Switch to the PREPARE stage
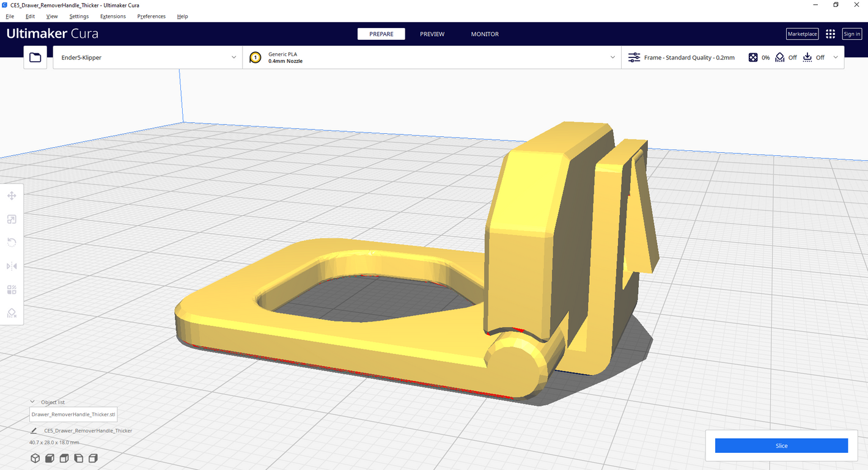Viewport: 868px width, 470px height. point(381,34)
